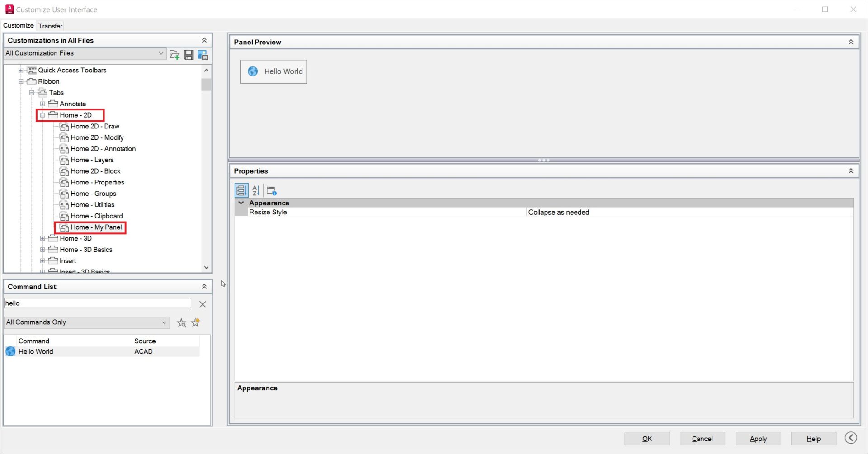
Task: Select the Hello World command name in list
Action: pyautogui.click(x=36, y=351)
